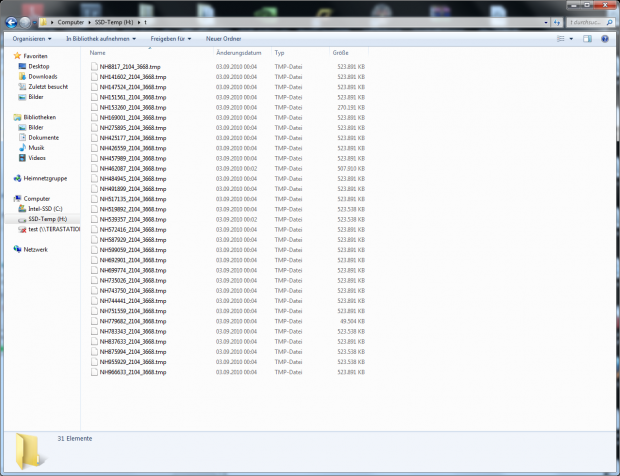This screenshot has height=476, width=620.
Task: Open the Organisieren dropdown menu
Action: pyautogui.click(x=33, y=39)
